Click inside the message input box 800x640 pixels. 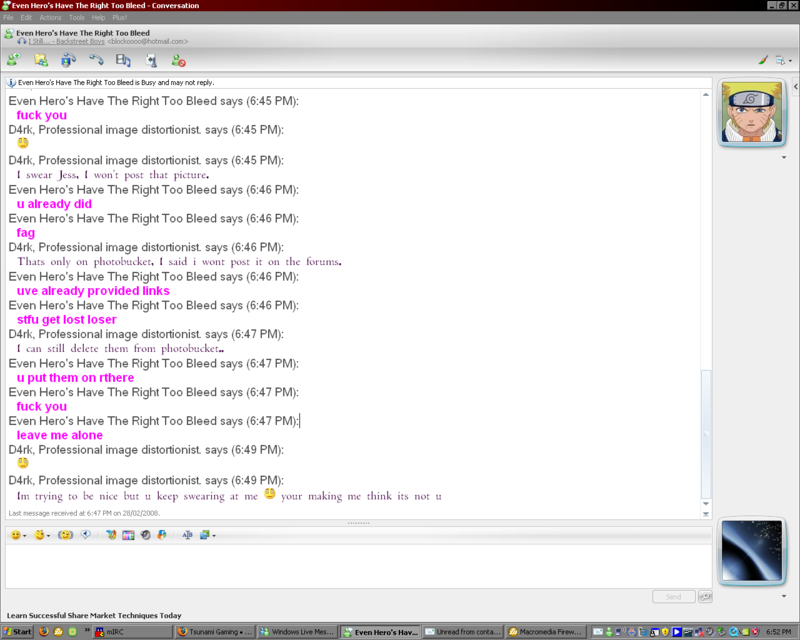tap(350, 565)
